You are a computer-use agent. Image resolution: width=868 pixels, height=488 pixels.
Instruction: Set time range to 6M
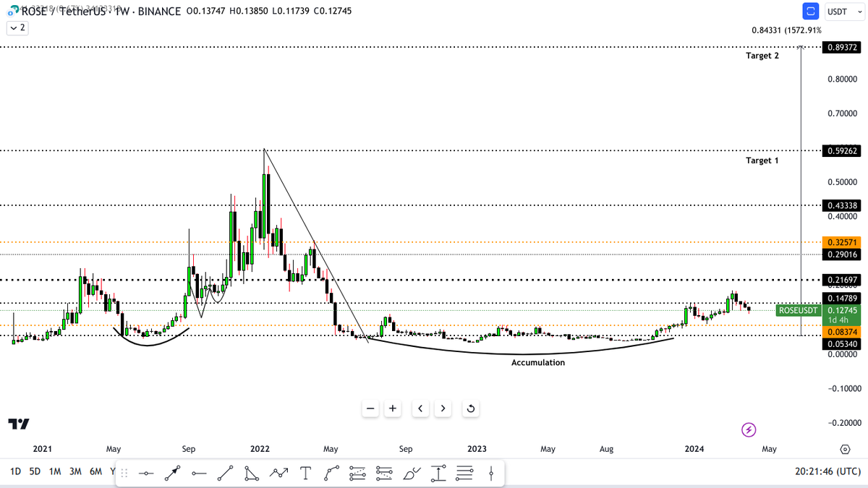pyautogui.click(x=95, y=471)
